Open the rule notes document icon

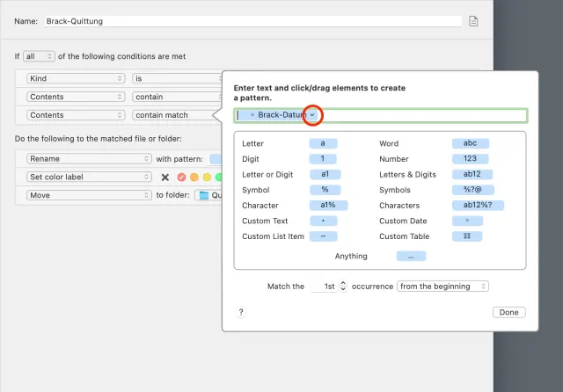click(x=473, y=21)
